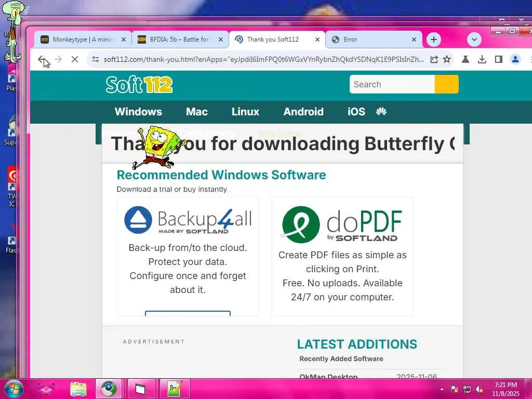Click the LATEST ADDITIONS heading

(357, 344)
